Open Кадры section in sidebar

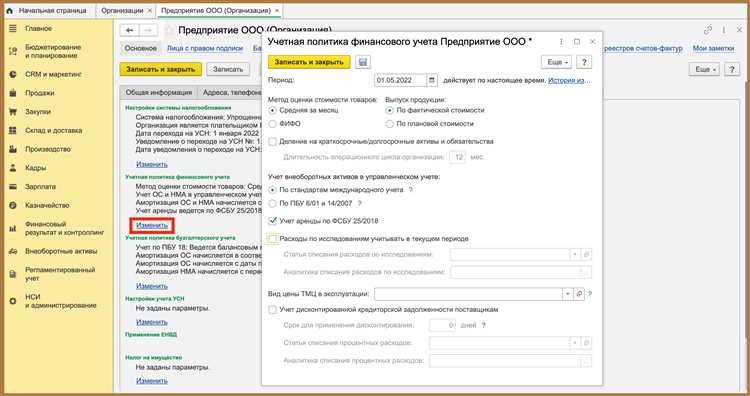point(35,167)
